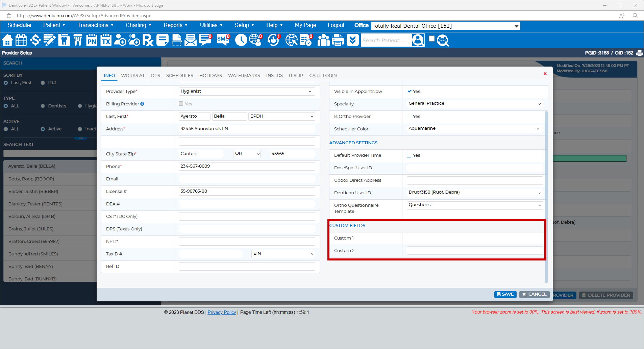Open the Scheduler Color dropdown
The image size is (644, 349).
coord(475,128)
